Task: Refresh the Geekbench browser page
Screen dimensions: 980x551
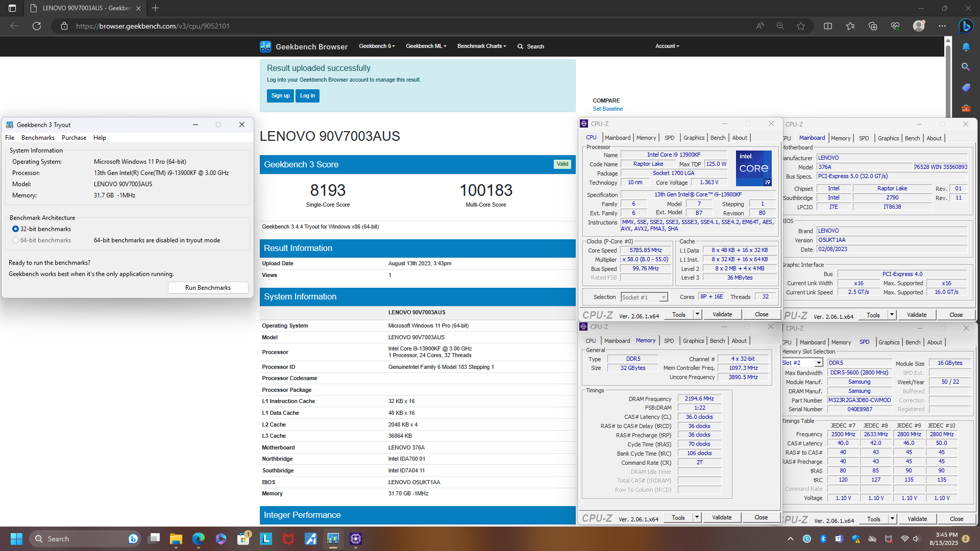Action: coord(37,26)
